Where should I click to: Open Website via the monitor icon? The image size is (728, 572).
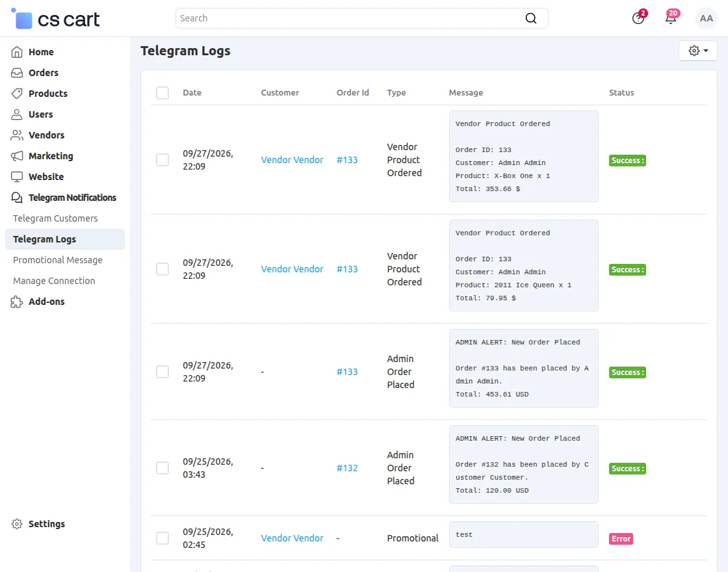point(17,177)
